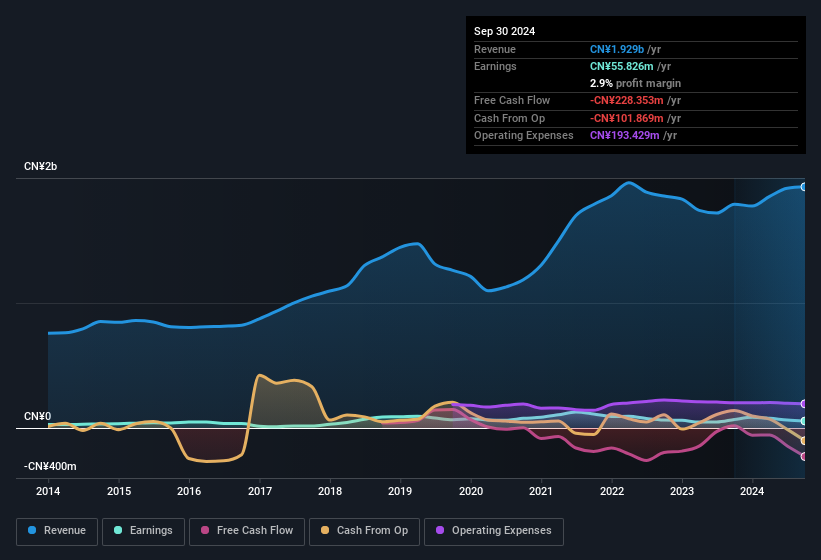
Task: Click the Free Cash Flow label in tooltip
Action: click(x=512, y=100)
